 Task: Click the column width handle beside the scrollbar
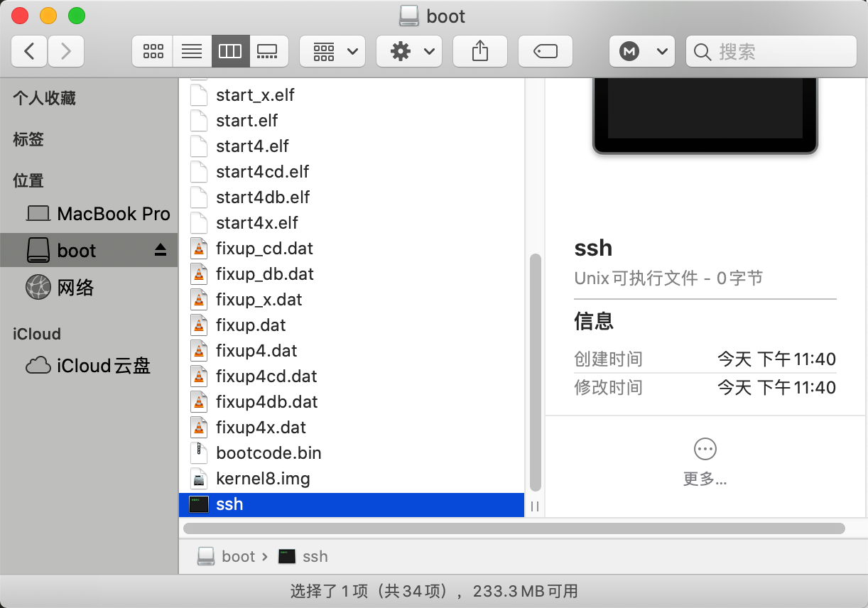[x=535, y=506]
